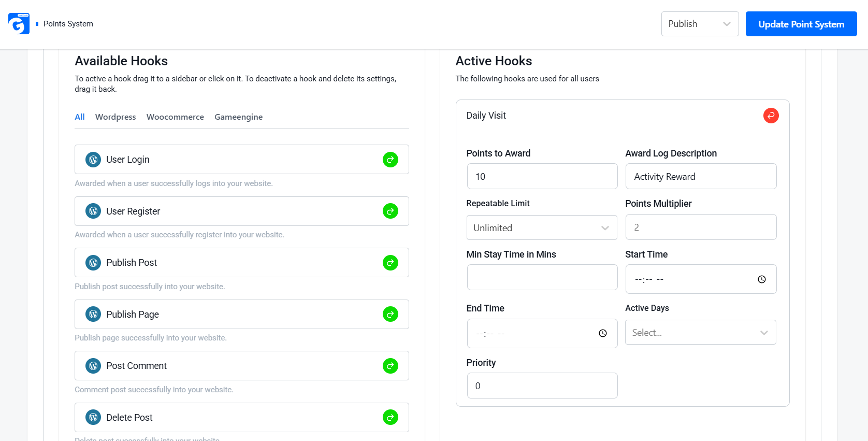Activate the Post Comment hook green arrow
The width and height of the screenshot is (868, 441).
[x=390, y=366]
